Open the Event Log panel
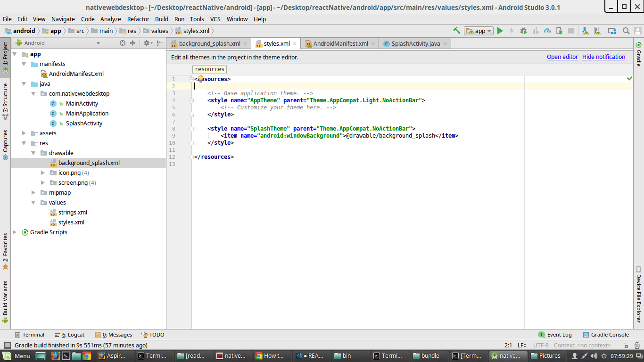 (555, 335)
